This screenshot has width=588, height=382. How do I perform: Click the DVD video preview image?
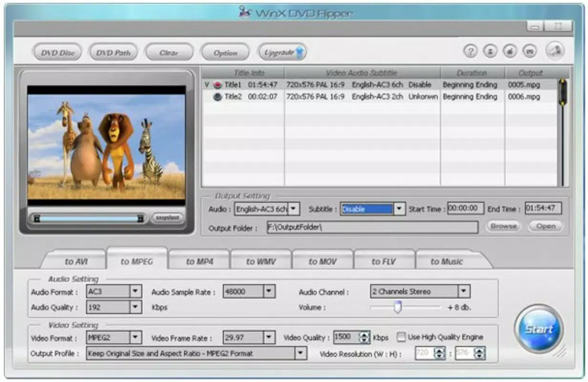[106, 147]
